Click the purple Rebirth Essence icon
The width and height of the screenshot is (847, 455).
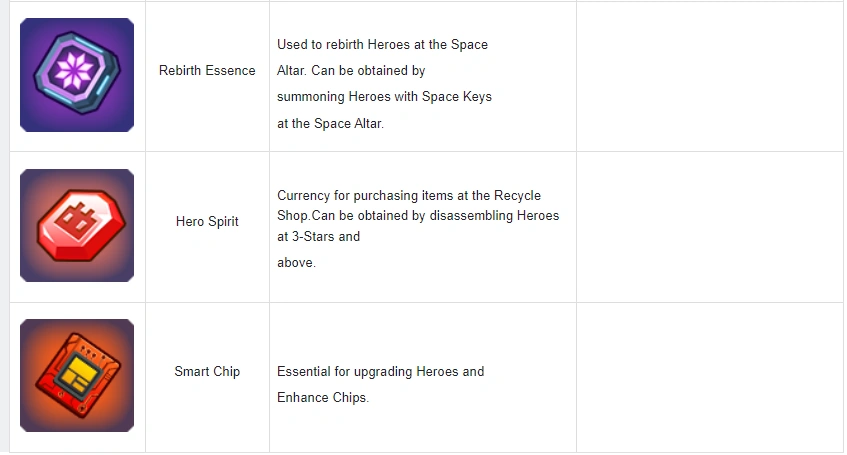tap(77, 75)
